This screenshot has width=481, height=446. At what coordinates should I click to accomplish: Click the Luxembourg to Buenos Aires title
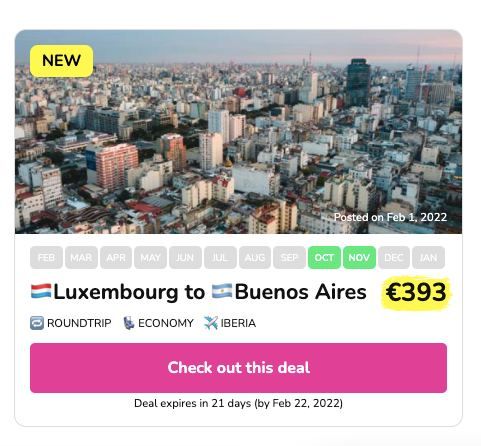(199, 292)
